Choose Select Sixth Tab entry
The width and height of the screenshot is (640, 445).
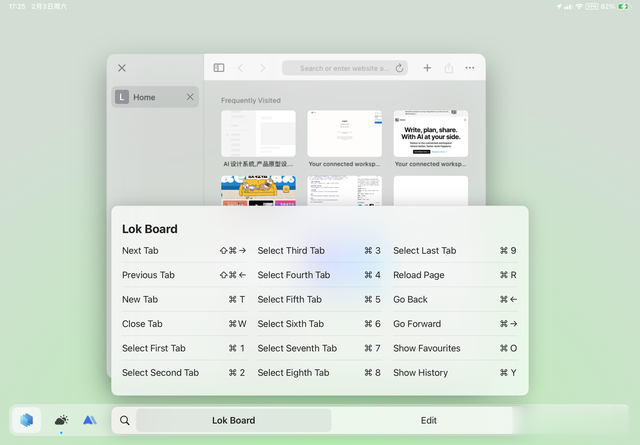coord(320,324)
